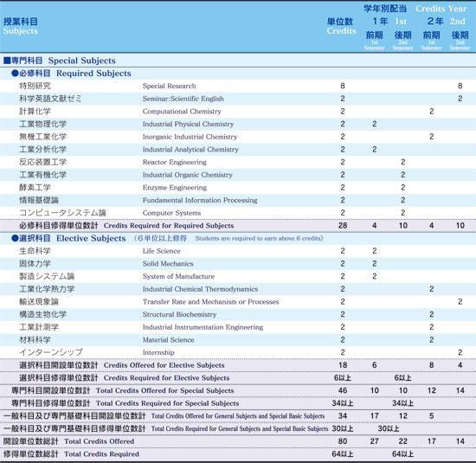Click 'Credits Required for Elective Subjects' label
476x463 pixels.
167,378
